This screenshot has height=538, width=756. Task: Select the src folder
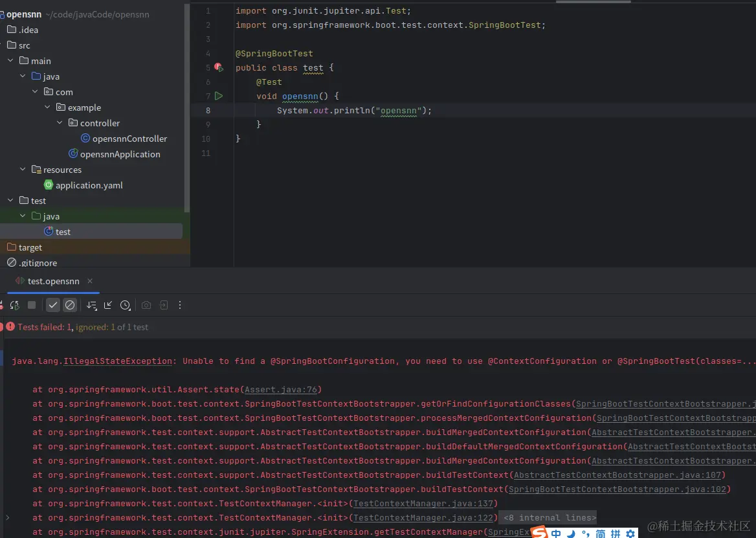24,45
